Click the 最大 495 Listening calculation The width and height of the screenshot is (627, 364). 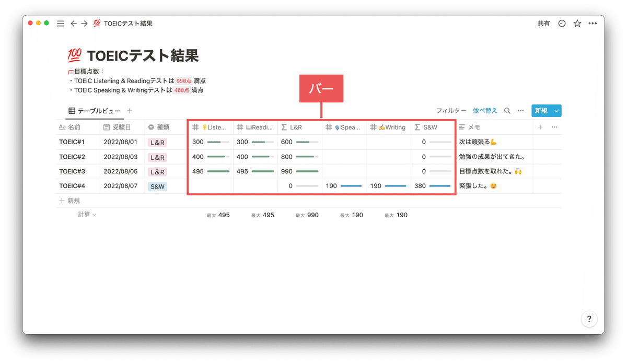click(218, 215)
